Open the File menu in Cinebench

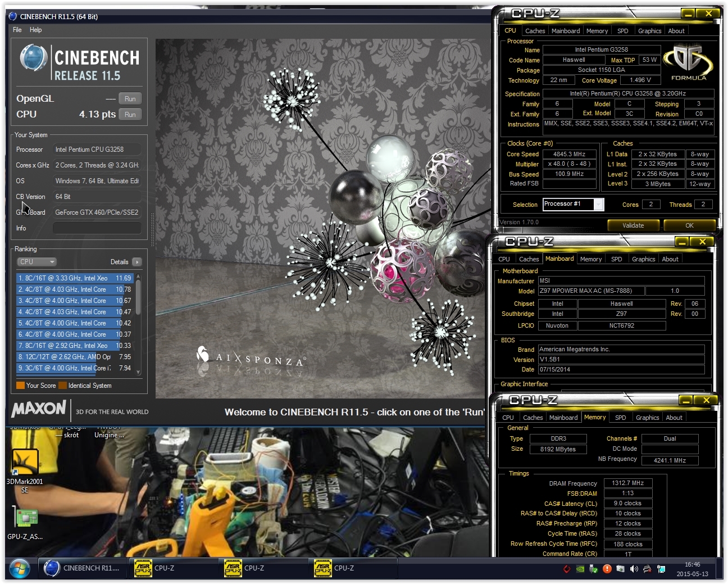click(x=17, y=30)
